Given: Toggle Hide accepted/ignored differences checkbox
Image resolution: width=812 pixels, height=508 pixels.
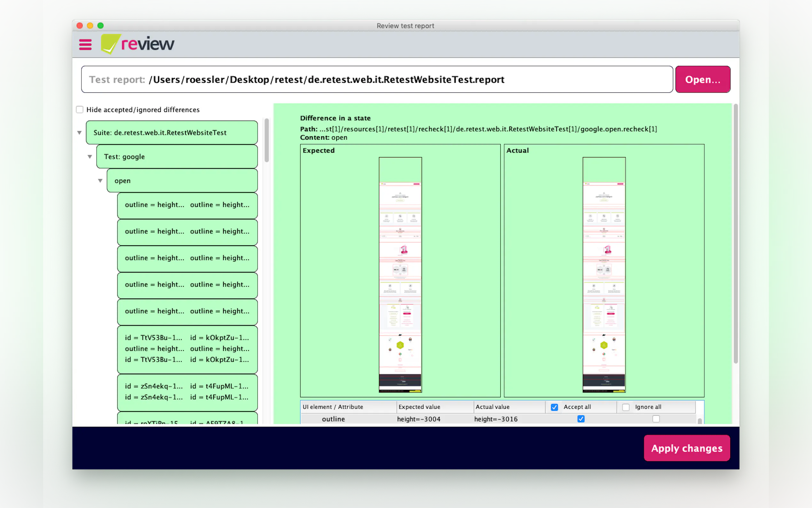Looking at the screenshot, I should click(x=80, y=109).
